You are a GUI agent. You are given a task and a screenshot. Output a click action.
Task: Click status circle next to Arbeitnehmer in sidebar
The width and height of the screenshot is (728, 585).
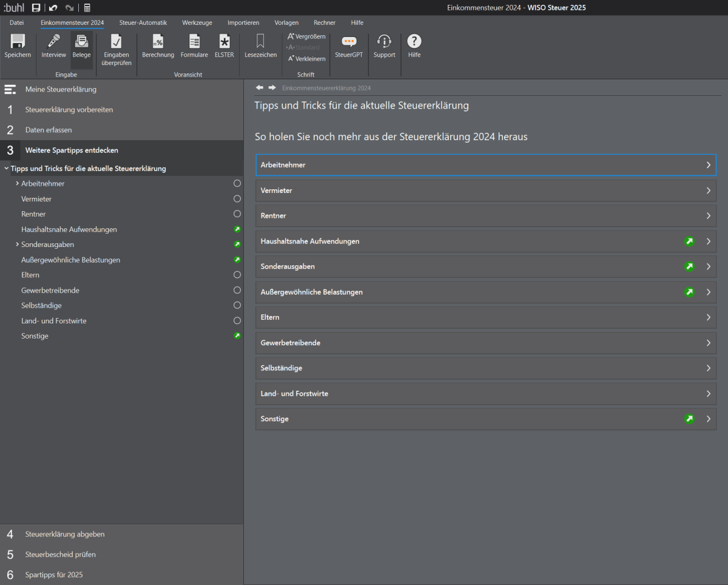click(x=237, y=183)
